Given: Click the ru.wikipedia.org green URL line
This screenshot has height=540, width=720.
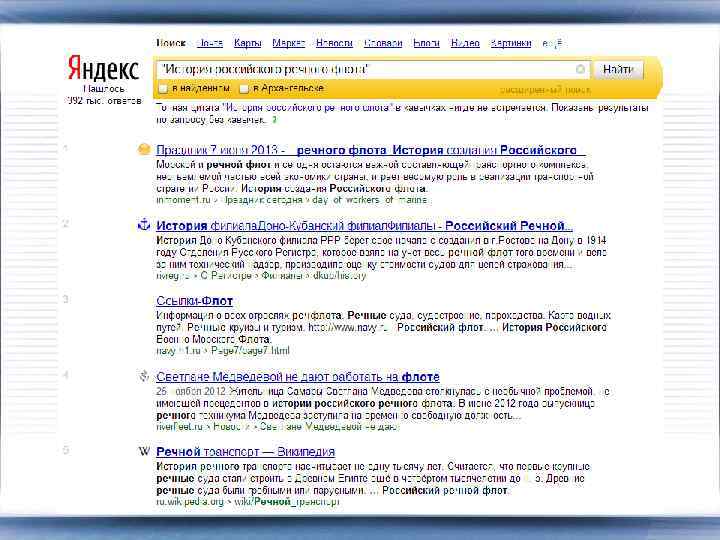Looking at the screenshot, I should 248,502.
